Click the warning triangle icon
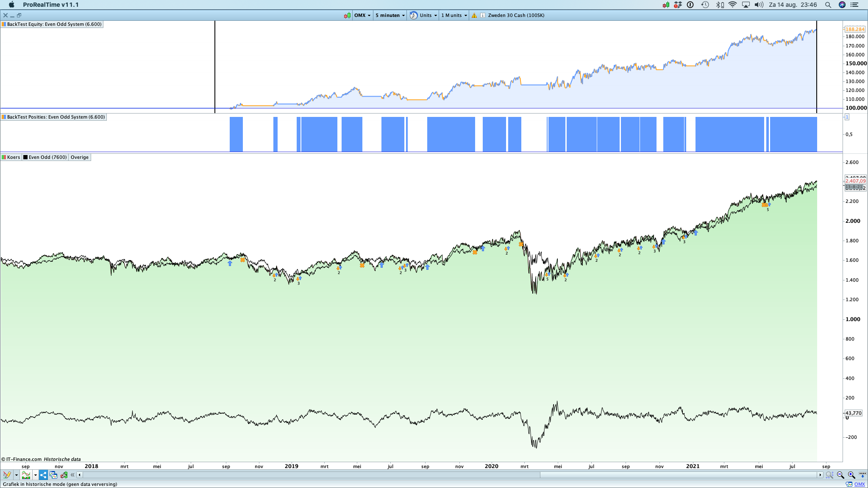The image size is (868, 488). pos(474,15)
